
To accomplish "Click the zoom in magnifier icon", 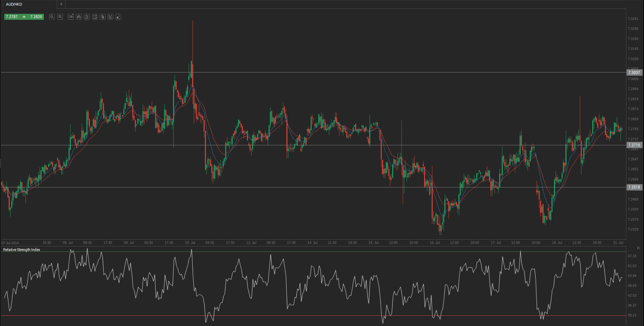I will tap(60, 17).
